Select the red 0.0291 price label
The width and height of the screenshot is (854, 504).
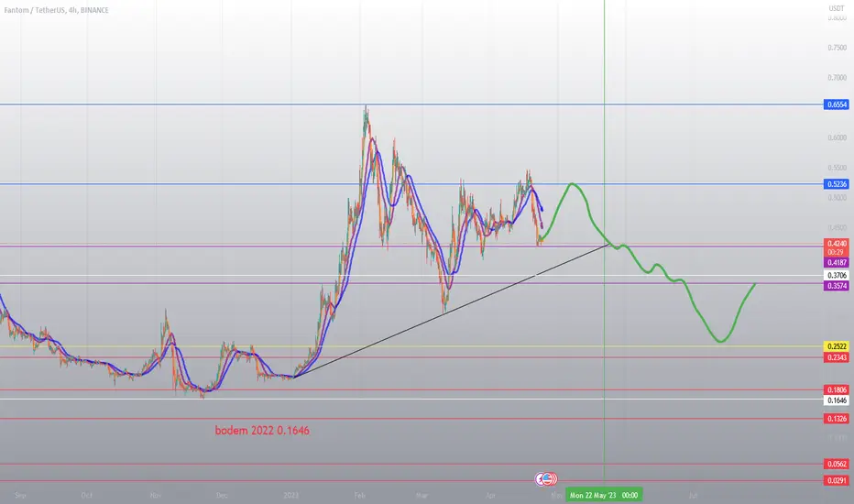[837, 480]
